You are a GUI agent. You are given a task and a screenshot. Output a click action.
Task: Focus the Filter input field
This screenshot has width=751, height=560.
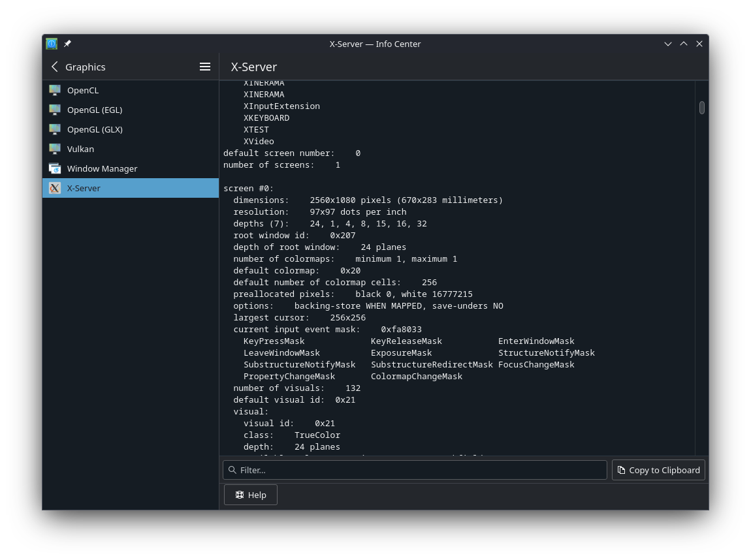(415, 470)
